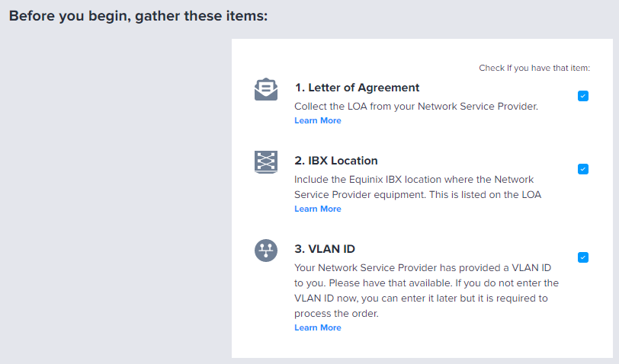This screenshot has height=364, width=619.
Task: Open Learn More under Letter of Agreement
Action: tap(317, 120)
